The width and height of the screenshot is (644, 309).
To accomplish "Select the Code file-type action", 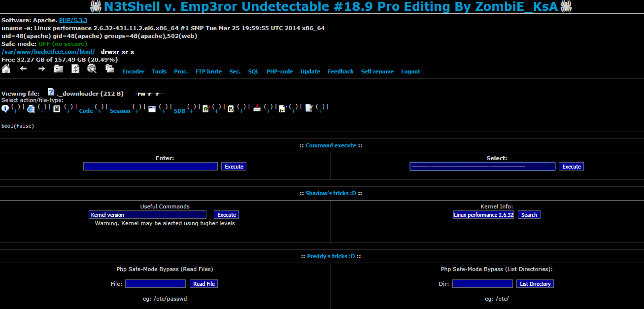I will pos(86,111).
